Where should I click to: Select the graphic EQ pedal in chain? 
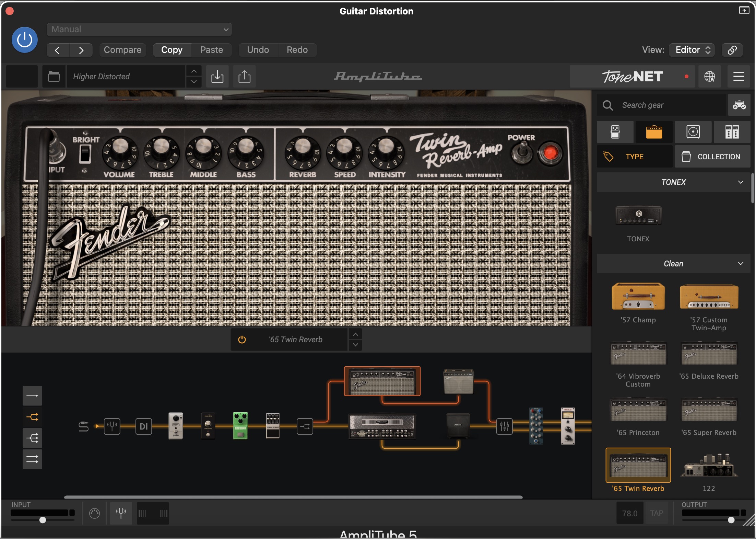tap(273, 426)
